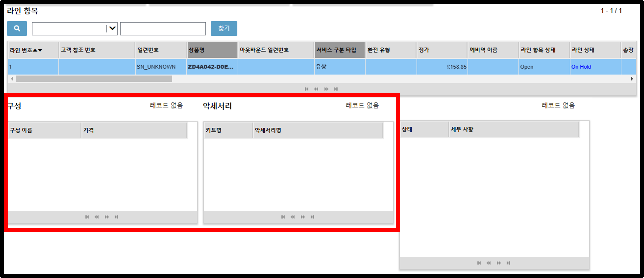Screen dimensions: 644x278
Task: Go to first page in 악세서리 panel pager
Action: [283, 217]
